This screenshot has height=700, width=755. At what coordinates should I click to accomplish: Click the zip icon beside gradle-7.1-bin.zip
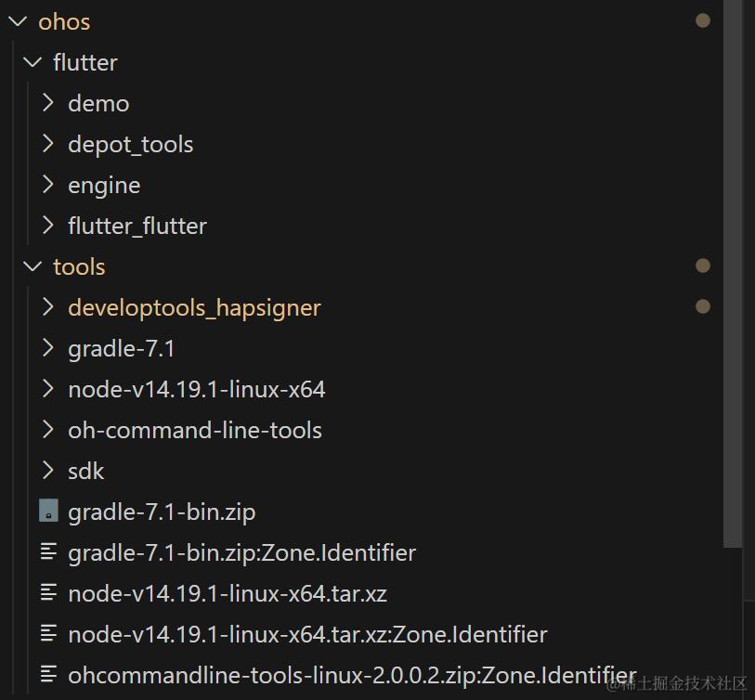pyautogui.click(x=48, y=512)
